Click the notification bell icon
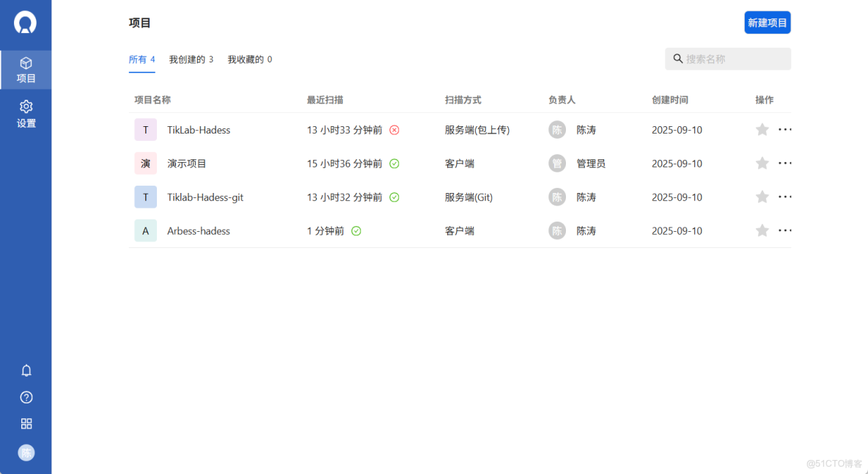Image resolution: width=868 pixels, height=474 pixels. 26,371
